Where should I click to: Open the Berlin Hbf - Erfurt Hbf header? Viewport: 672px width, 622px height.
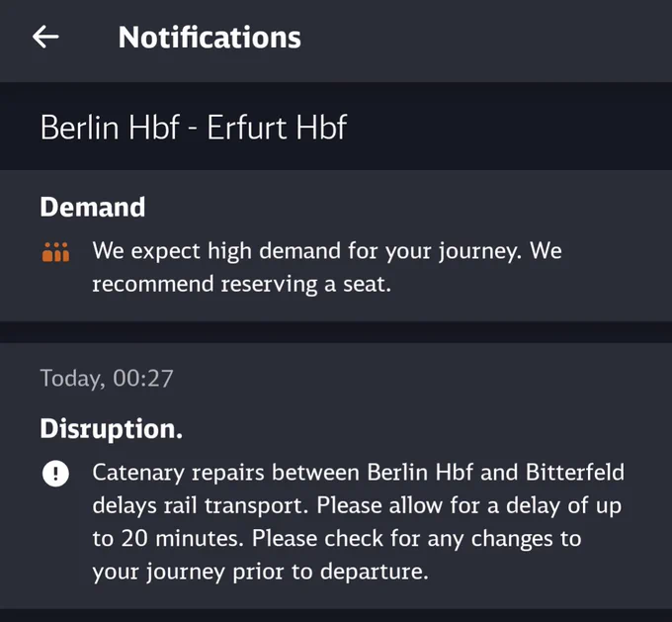click(336, 127)
